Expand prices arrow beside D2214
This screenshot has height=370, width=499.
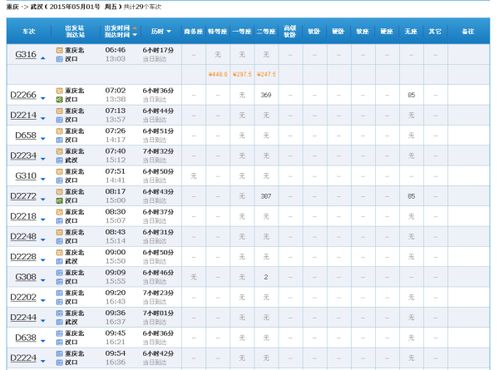[43, 119]
